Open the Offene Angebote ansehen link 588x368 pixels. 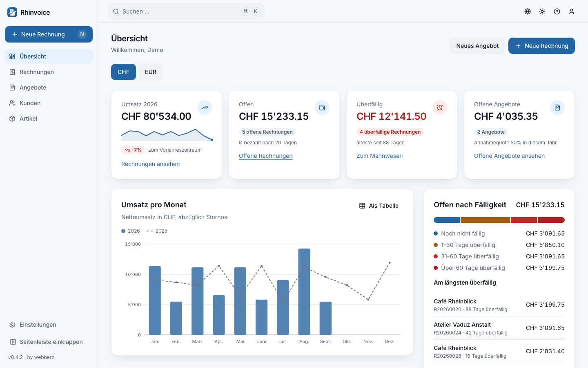pos(509,156)
